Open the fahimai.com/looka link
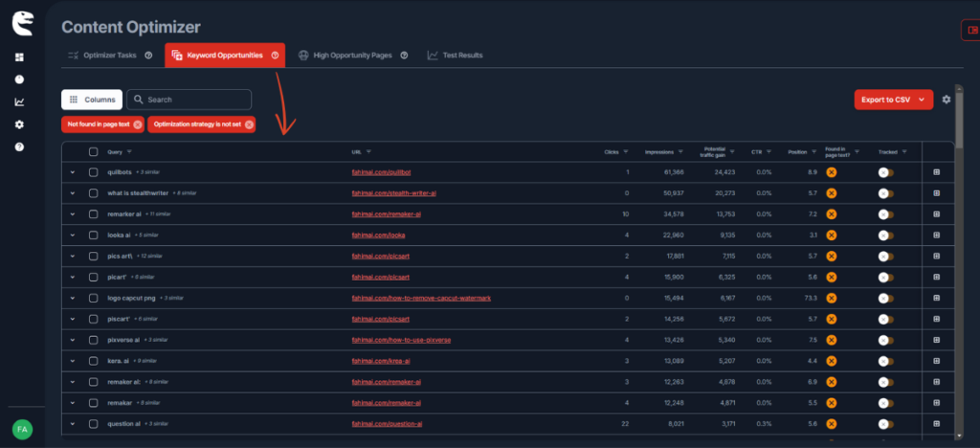The height and width of the screenshot is (448, 980). point(378,235)
